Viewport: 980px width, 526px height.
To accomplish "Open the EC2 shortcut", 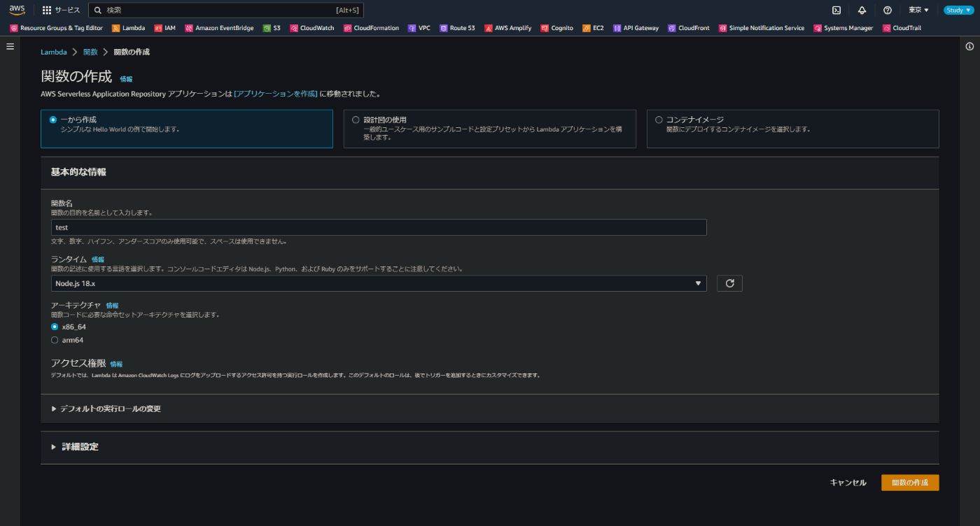I will click(x=593, y=28).
